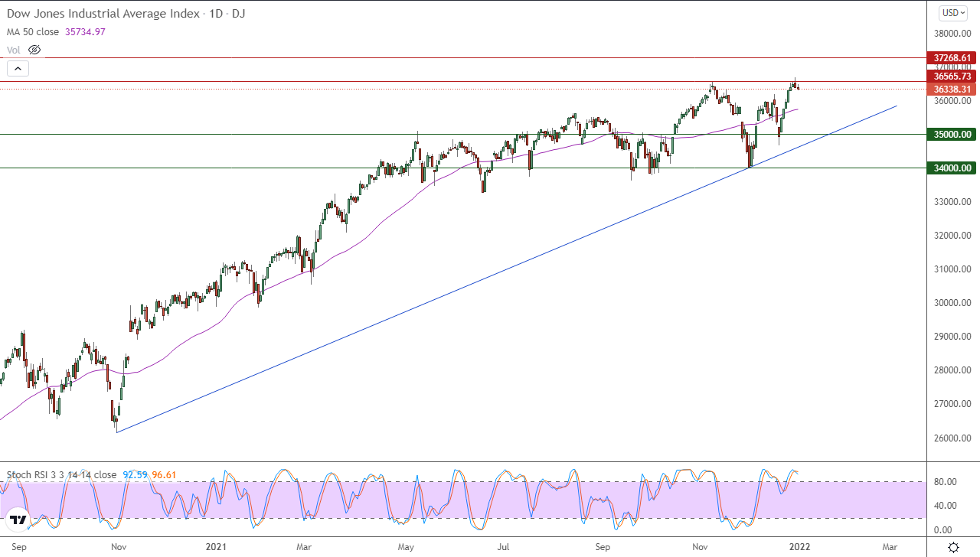The height and width of the screenshot is (557, 980).
Task: Click 0.00 on the Stoch RSI axis
Action: point(945,529)
